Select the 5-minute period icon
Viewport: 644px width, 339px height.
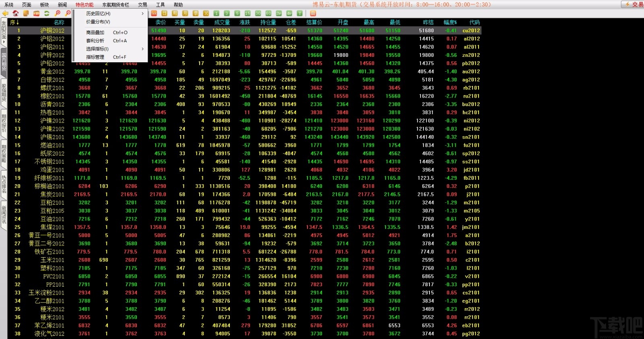click(x=237, y=13)
